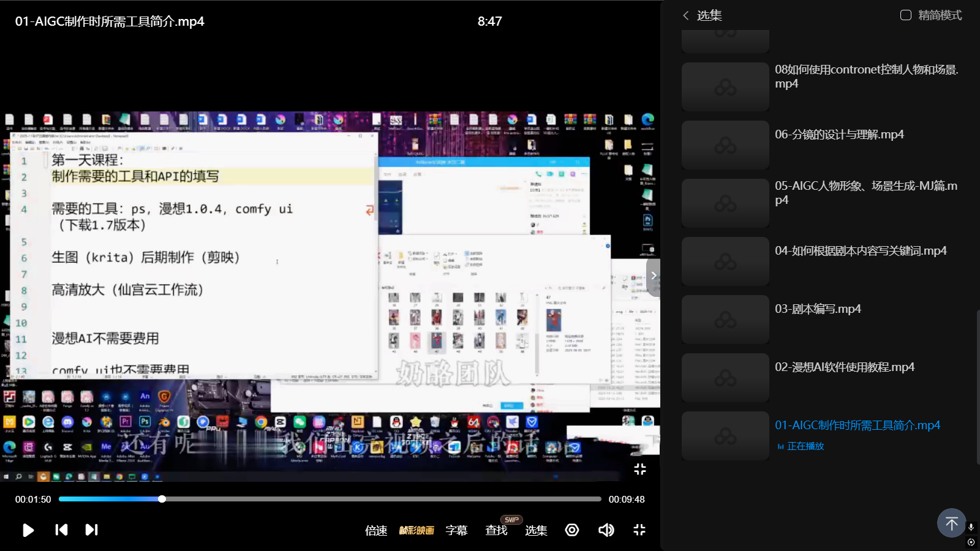Exit fullscreen from the bottom control bar

click(639, 530)
